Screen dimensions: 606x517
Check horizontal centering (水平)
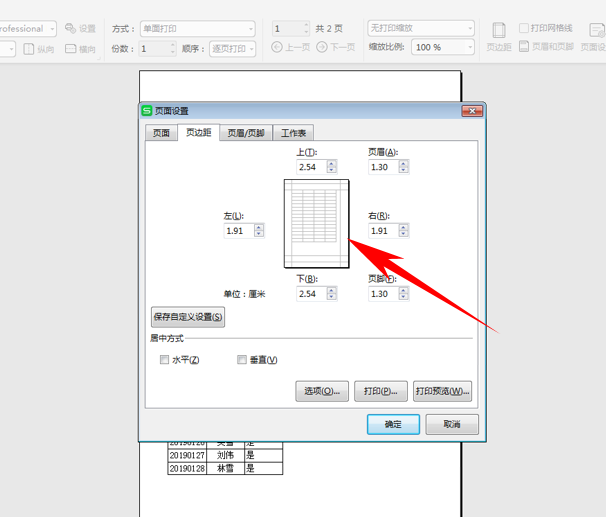pos(164,360)
